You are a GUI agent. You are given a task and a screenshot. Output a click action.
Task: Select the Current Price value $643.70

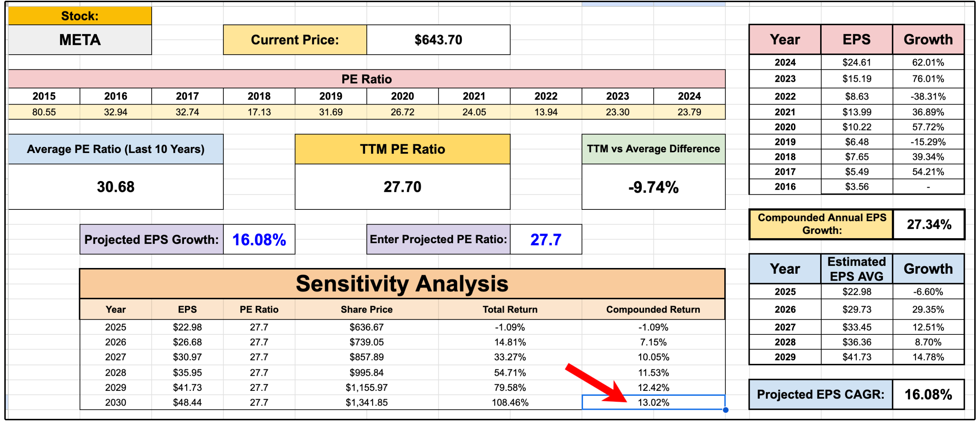tap(438, 40)
